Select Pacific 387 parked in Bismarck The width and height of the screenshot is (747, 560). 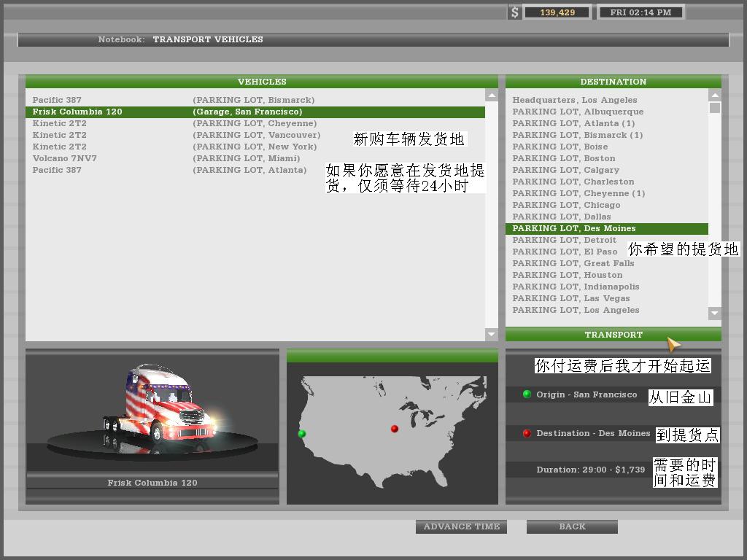57,100
